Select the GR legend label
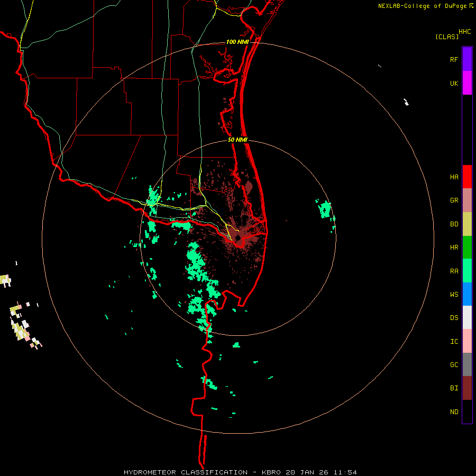The width and height of the screenshot is (476, 476). point(454,200)
